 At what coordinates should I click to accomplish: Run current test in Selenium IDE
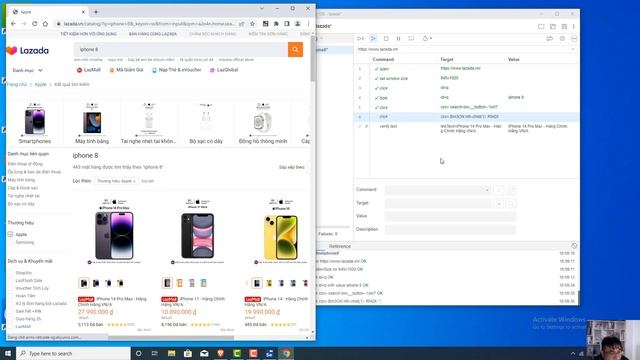point(373,38)
